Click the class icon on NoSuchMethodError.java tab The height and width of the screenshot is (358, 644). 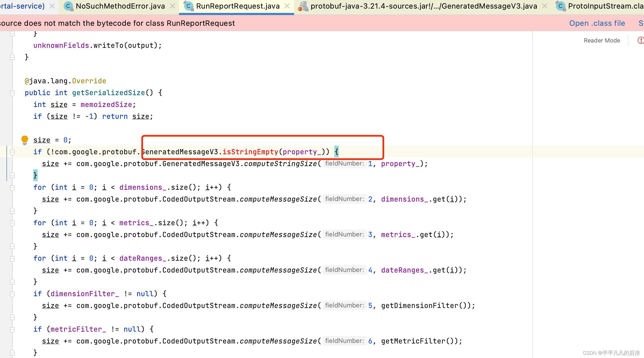click(68, 6)
